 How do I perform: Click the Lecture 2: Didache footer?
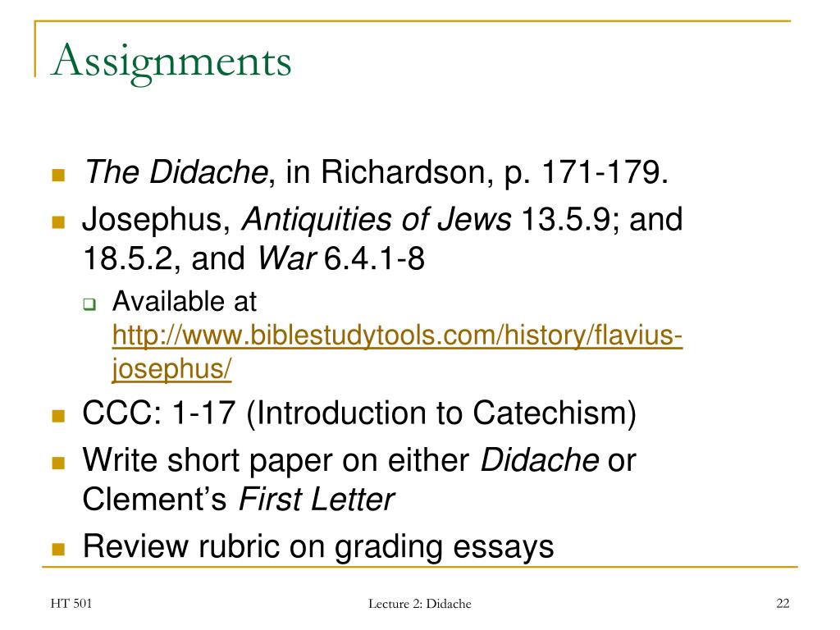(x=419, y=604)
